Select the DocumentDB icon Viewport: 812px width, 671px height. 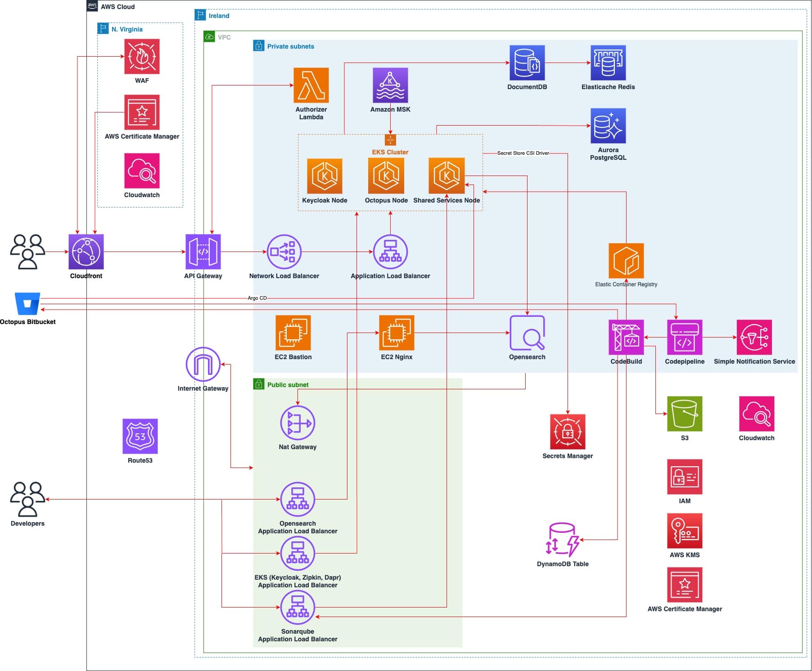[x=527, y=63]
